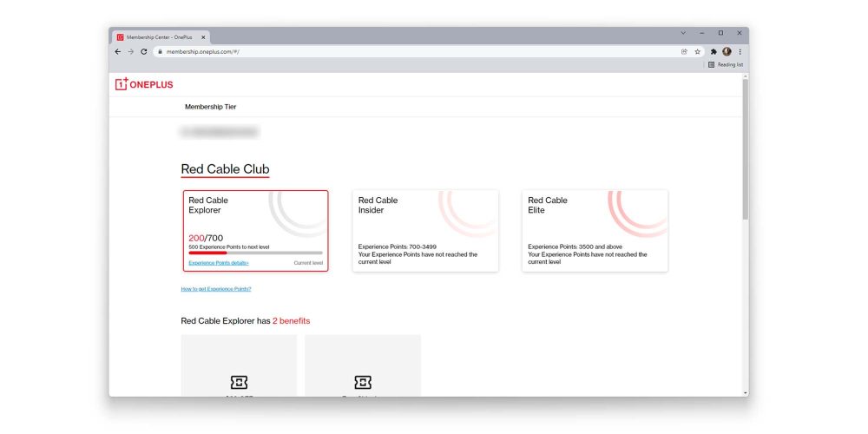
Task: Click the second benefit coupon icon
Action: tap(363, 382)
